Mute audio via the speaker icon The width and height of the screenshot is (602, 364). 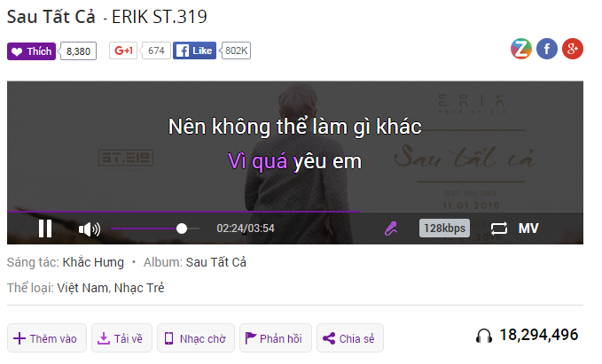tap(89, 229)
